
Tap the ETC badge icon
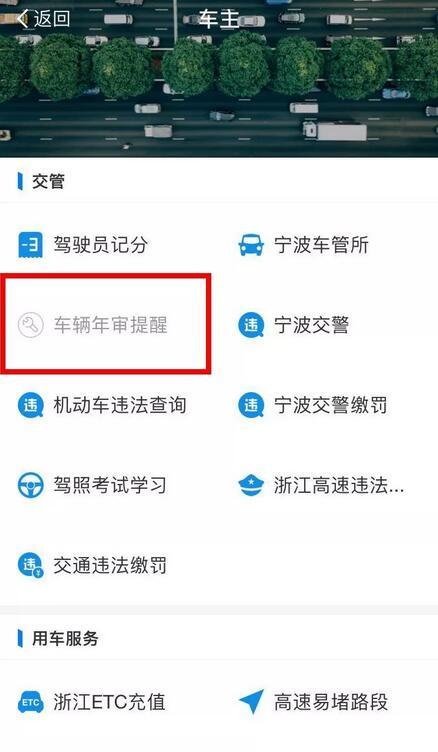pos(30,703)
